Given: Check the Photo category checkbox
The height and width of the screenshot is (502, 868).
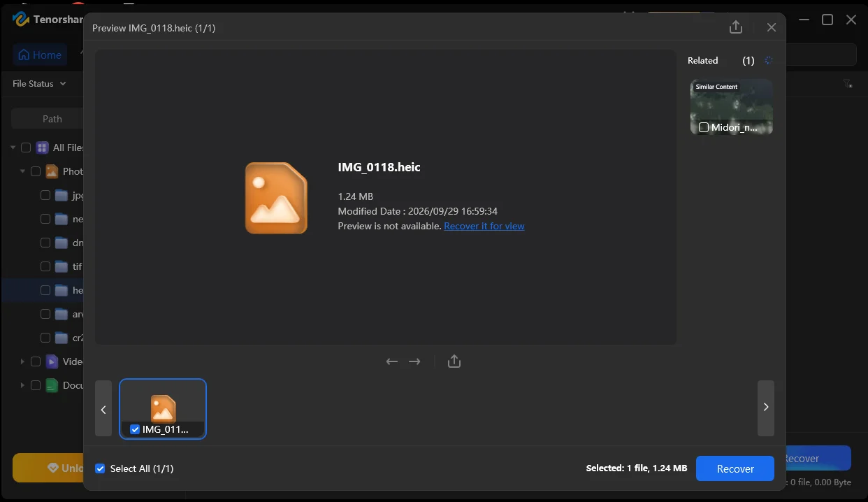Looking at the screenshot, I should click(x=36, y=171).
